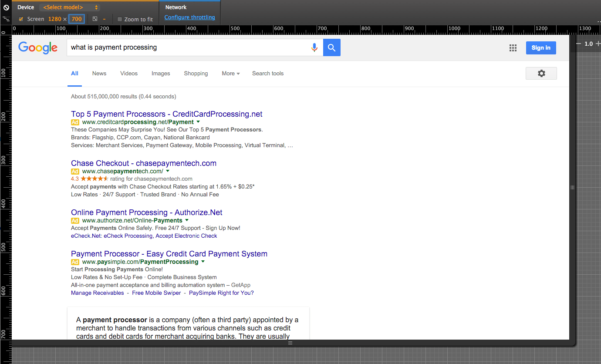Expand arrow next to chasepaymentech.com URL
The image size is (601, 364).
click(x=168, y=171)
